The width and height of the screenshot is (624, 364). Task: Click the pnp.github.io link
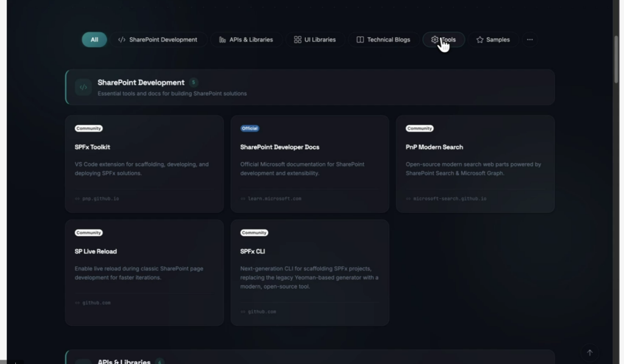tap(101, 198)
